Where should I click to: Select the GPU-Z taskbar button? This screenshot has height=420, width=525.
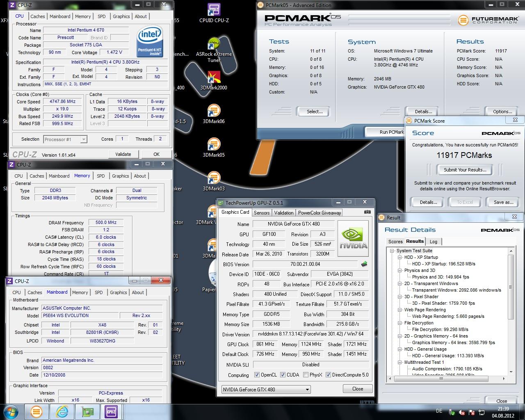tap(87, 411)
